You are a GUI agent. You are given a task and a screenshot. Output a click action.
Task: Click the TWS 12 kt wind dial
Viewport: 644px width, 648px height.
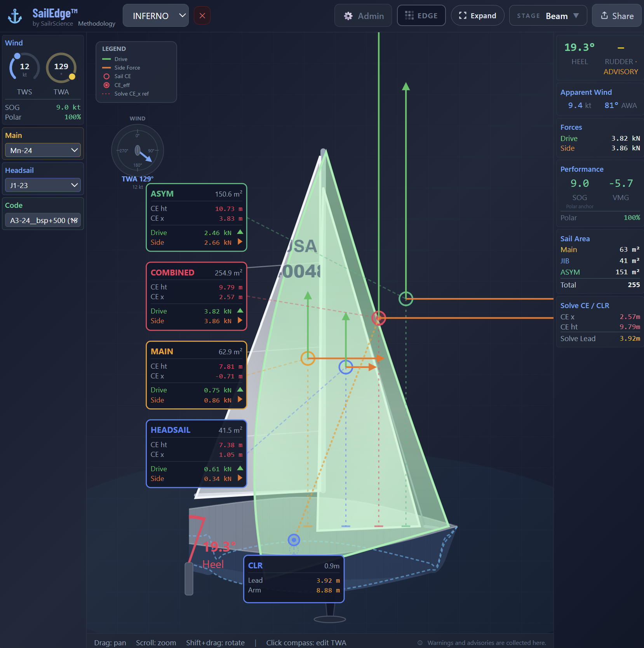(24, 68)
